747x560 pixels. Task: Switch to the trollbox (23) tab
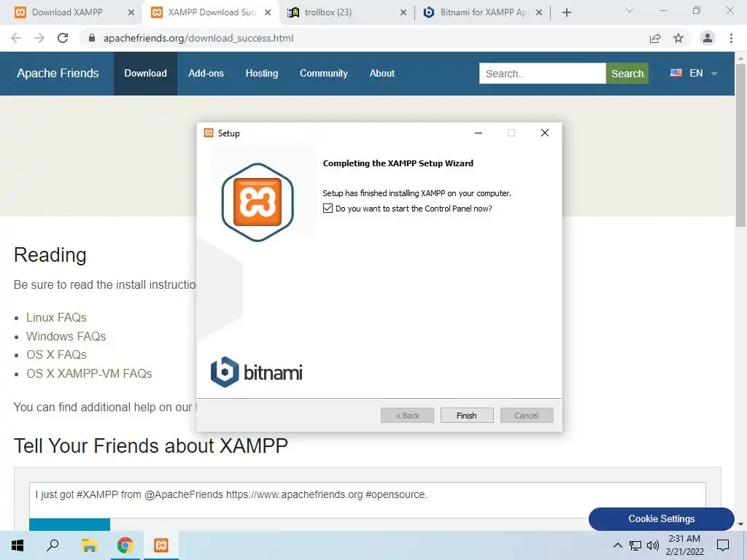(x=328, y=12)
